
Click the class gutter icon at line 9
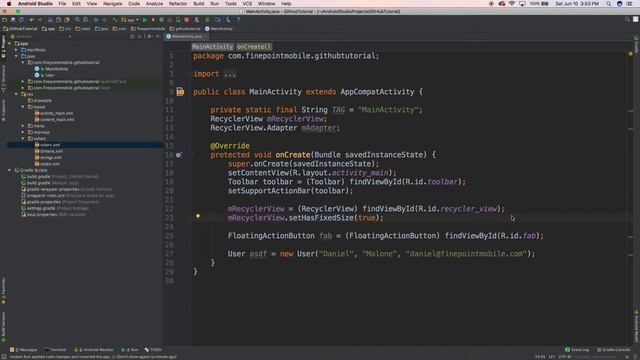click(x=180, y=92)
